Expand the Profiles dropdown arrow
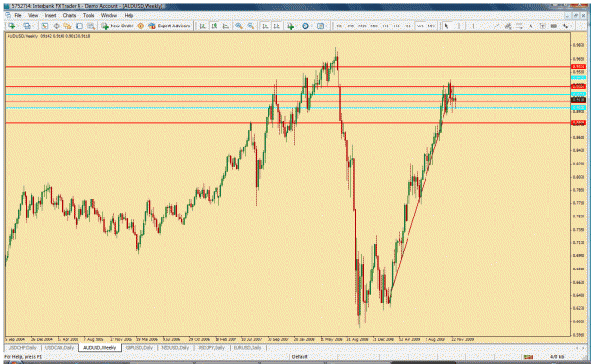591x364 pixels. (33, 26)
